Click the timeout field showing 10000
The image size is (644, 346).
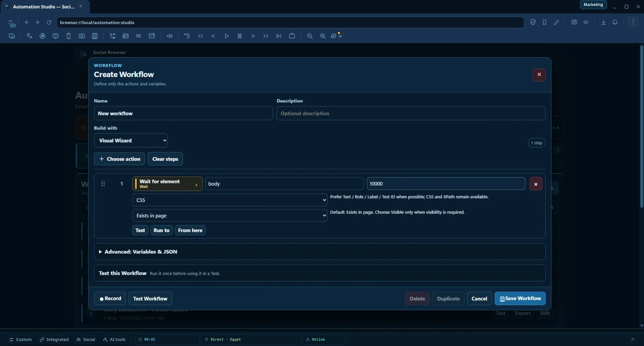pyautogui.click(x=446, y=184)
